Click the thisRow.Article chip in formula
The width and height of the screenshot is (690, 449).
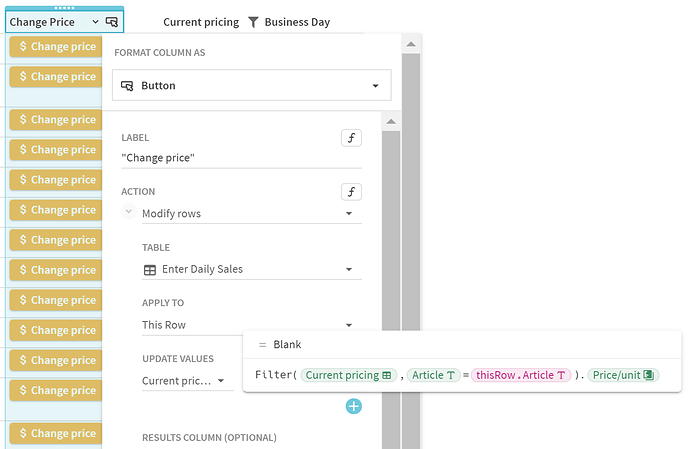pyautogui.click(x=521, y=375)
